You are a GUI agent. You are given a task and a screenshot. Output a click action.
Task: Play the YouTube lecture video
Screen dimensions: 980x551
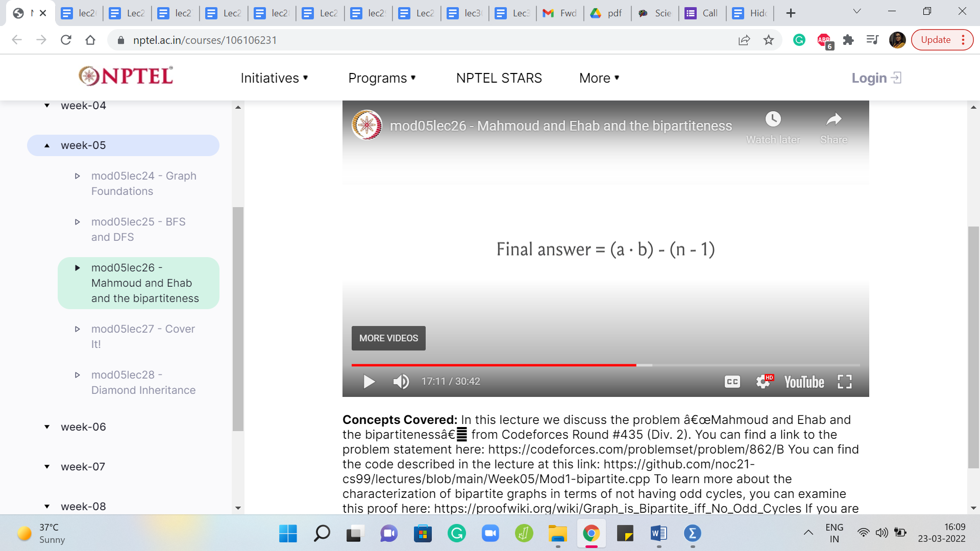tap(369, 382)
